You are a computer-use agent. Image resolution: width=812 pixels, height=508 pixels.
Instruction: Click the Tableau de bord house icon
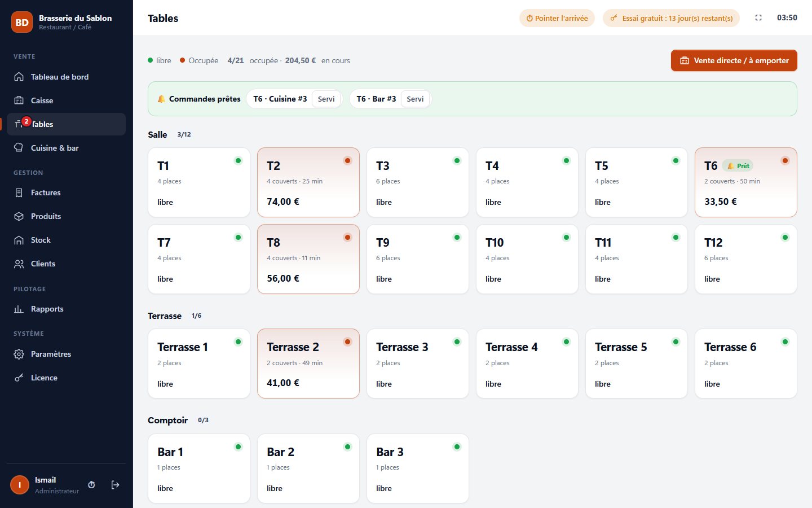coord(19,77)
